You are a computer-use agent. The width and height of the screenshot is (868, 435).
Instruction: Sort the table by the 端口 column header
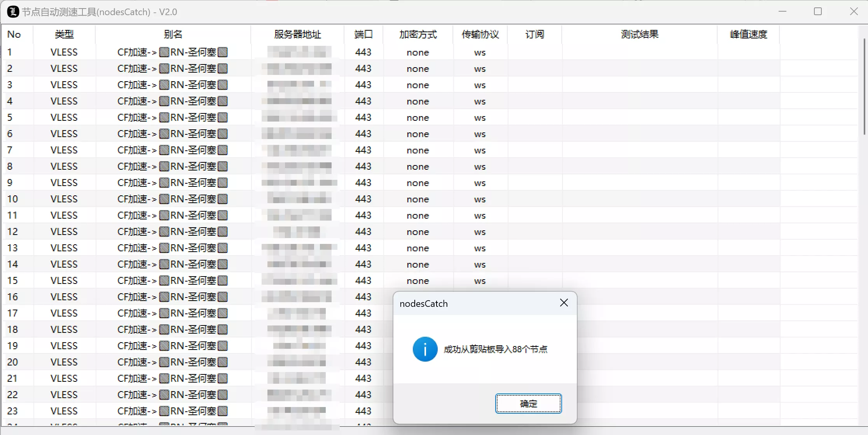pyautogui.click(x=363, y=34)
